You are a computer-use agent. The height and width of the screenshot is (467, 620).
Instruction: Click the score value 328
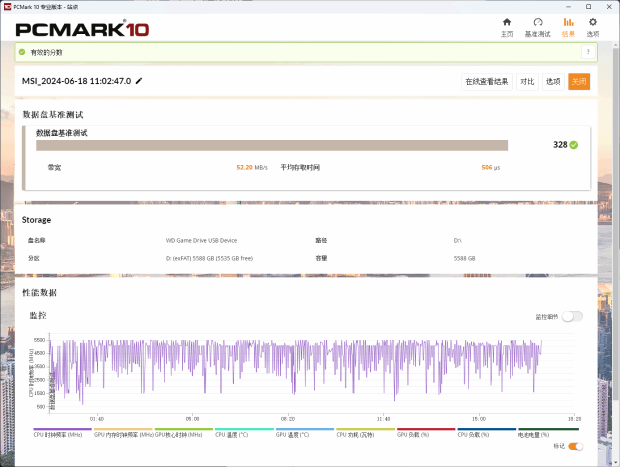point(560,145)
